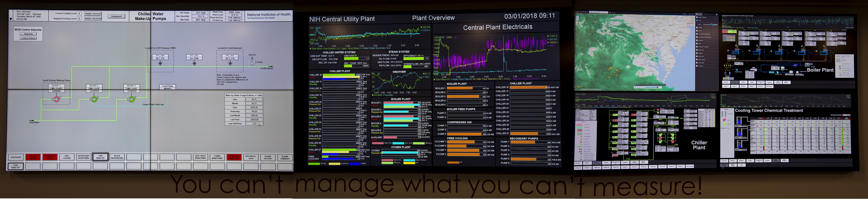The width and height of the screenshot is (868, 199).
Task: Click the Water Treatment tab in Boiler Plant screen
Action: pos(778,82)
